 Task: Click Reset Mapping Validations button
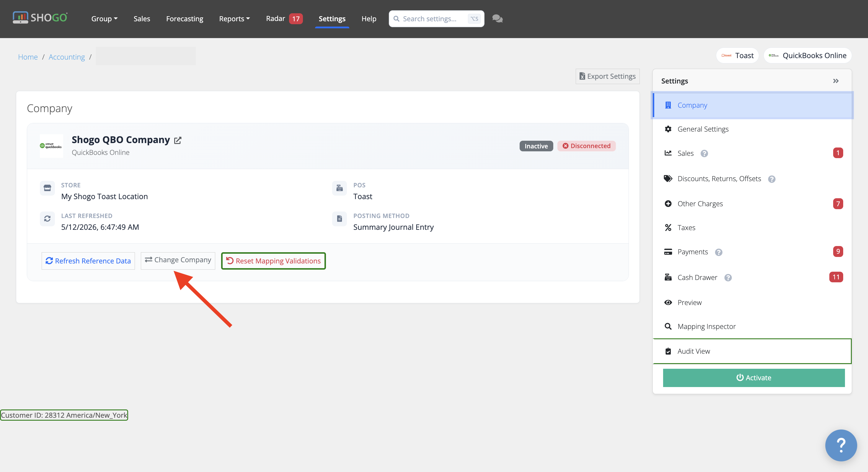pyautogui.click(x=273, y=261)
